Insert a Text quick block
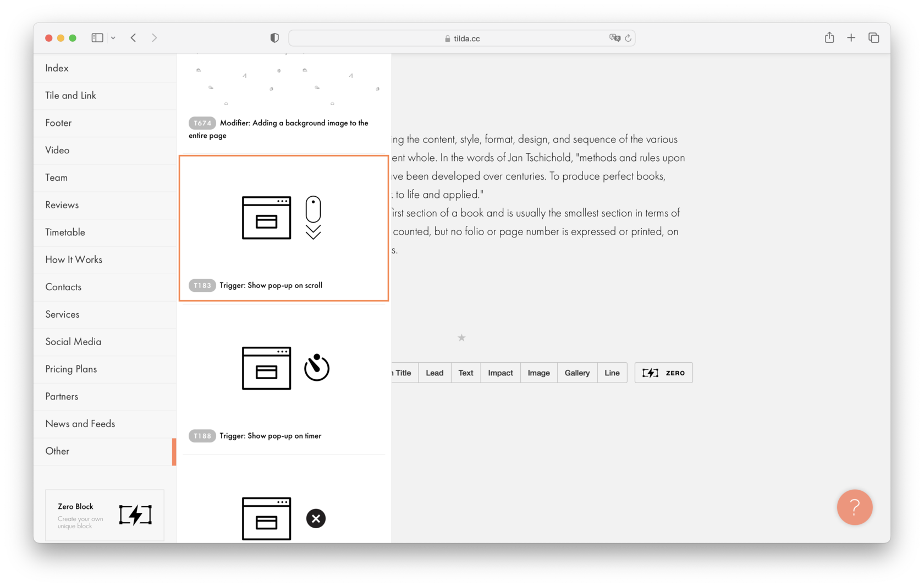 466,373
